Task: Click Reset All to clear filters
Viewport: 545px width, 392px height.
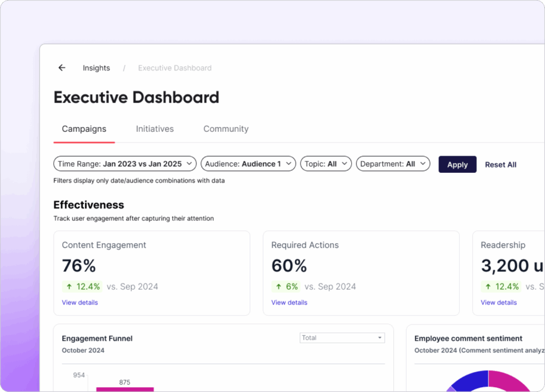Action: (x=500, y=164)
